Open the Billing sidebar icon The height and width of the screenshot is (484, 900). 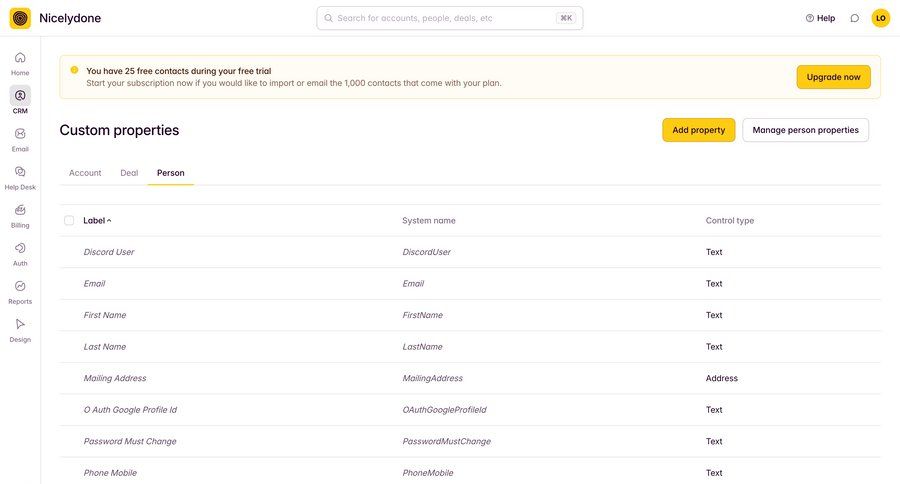point(20,210)
